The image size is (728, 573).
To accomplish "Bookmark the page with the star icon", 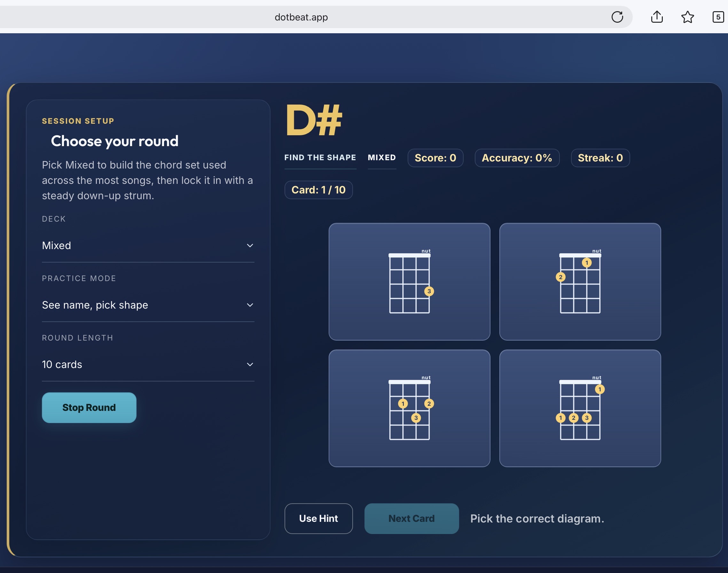I will point(687,17).
